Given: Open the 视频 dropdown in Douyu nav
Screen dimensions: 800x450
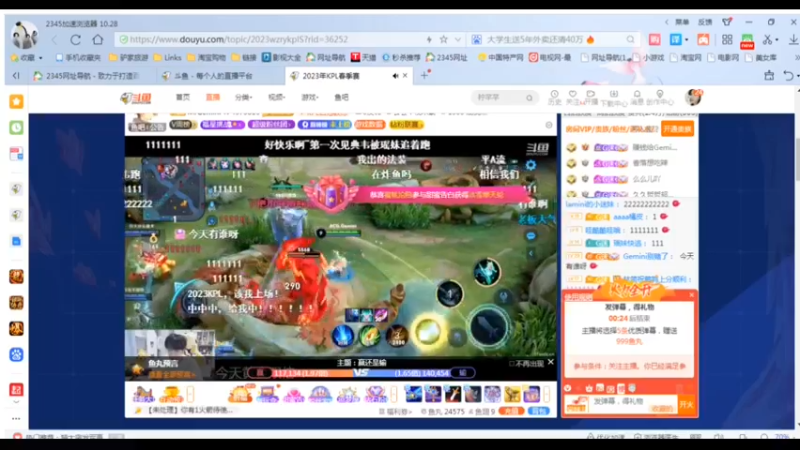Looking at the screenshot, I should click(x=276, y=97).
